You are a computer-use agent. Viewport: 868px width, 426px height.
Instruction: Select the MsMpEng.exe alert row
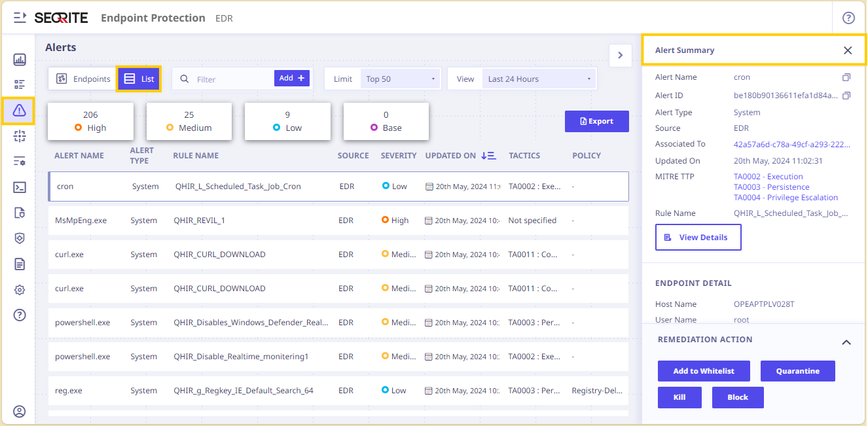tap(338, 221)
